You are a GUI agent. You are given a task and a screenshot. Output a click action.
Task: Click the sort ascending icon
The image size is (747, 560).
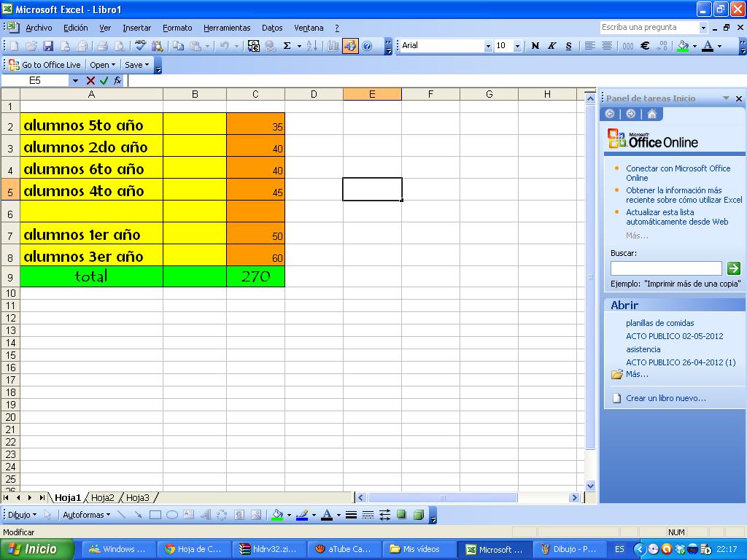pyautogui.click(x=311, y=46)
